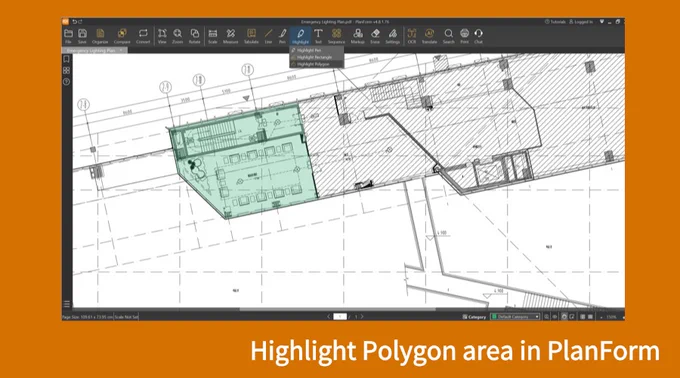Click the zoom percentage in status bar
680x378 pixels.
coord(611,317)
